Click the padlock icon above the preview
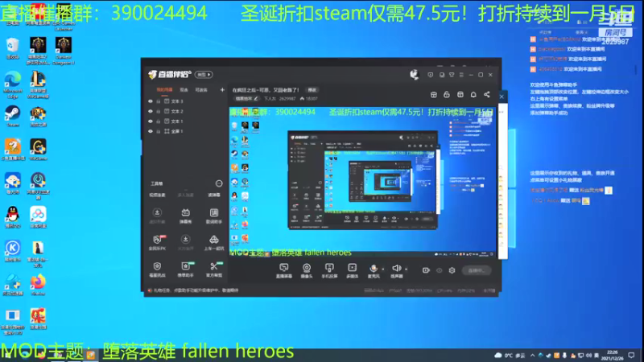Viewport: 644px width, 362px height. 447,95
